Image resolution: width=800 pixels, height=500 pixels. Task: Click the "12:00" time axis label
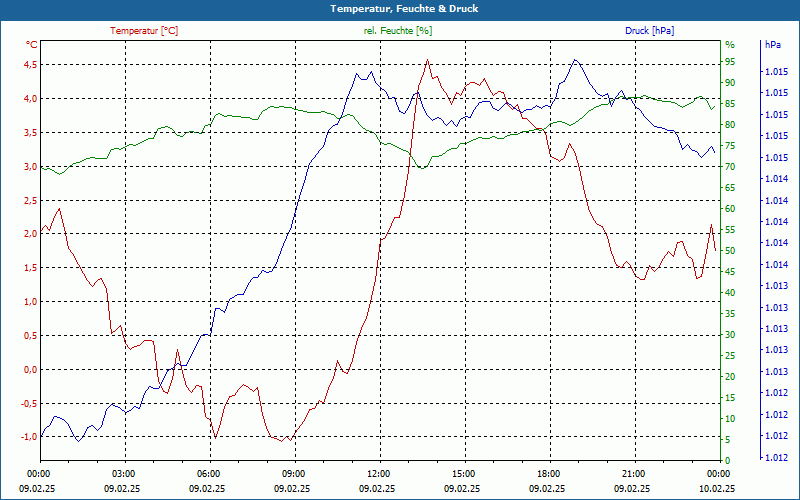379,473
